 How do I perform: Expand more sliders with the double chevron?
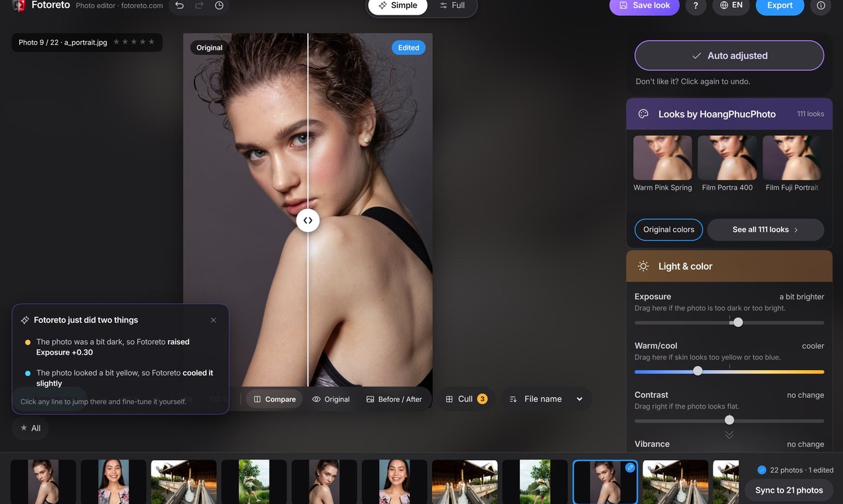729,435
